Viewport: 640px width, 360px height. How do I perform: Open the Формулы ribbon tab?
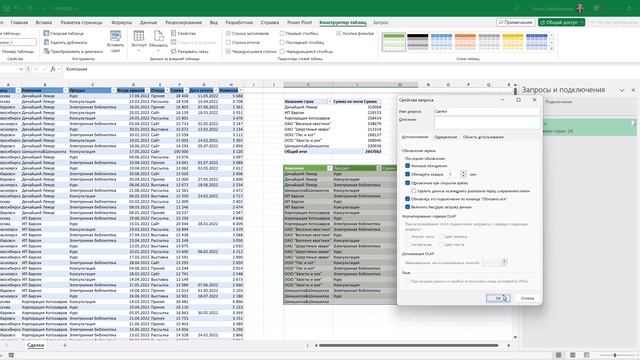coord(122,22)
